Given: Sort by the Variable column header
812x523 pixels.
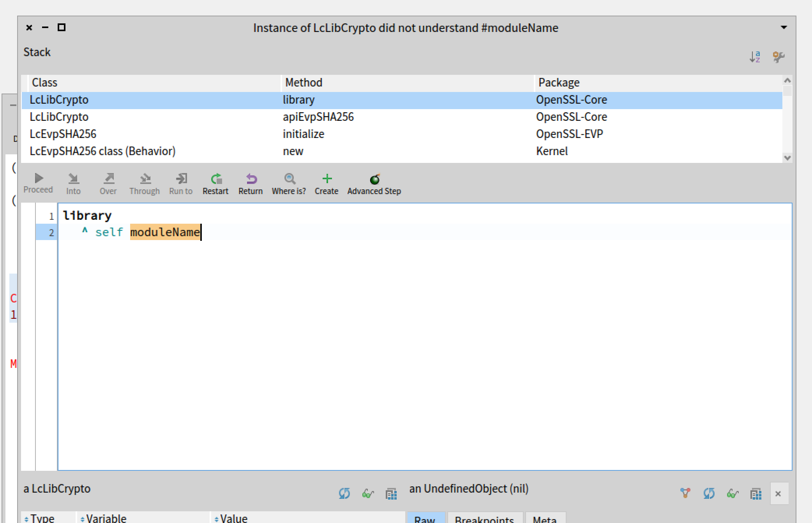Looking at the screenshot, I should click(x=106, y=518).
